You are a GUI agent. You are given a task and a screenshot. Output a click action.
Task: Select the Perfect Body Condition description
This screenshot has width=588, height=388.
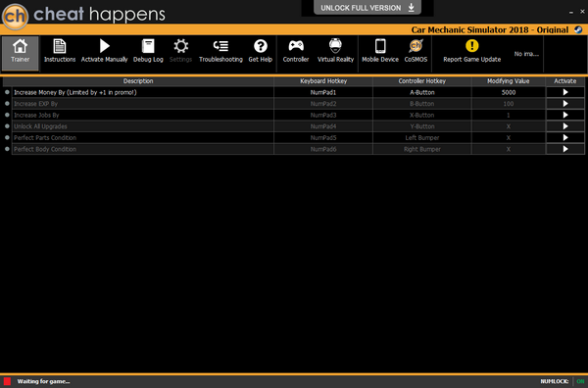143,149
